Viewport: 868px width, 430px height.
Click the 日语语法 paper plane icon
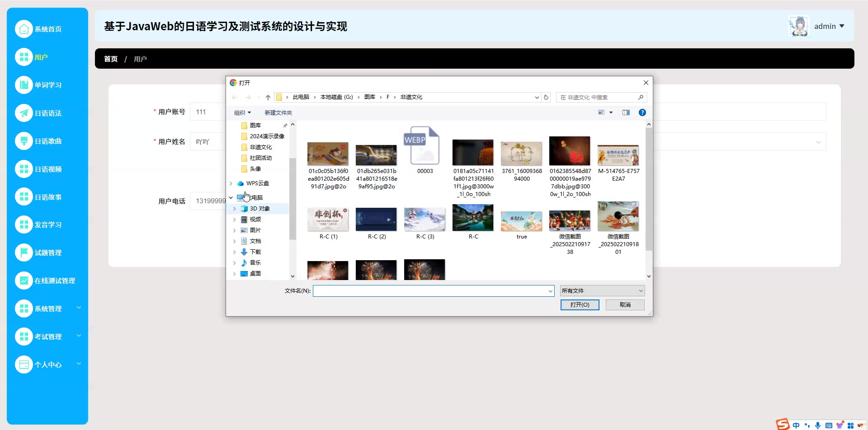24,113
